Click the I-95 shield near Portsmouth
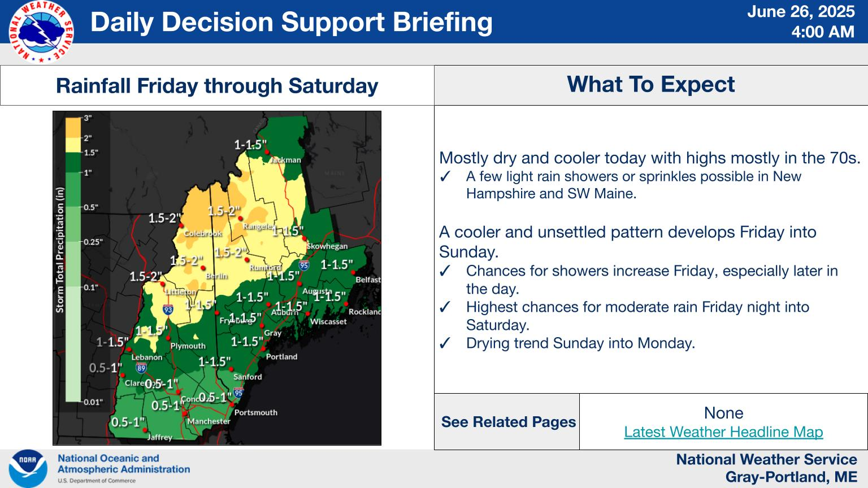The height and width of the screenshot is (488, 868). click(x=238, y=393)
